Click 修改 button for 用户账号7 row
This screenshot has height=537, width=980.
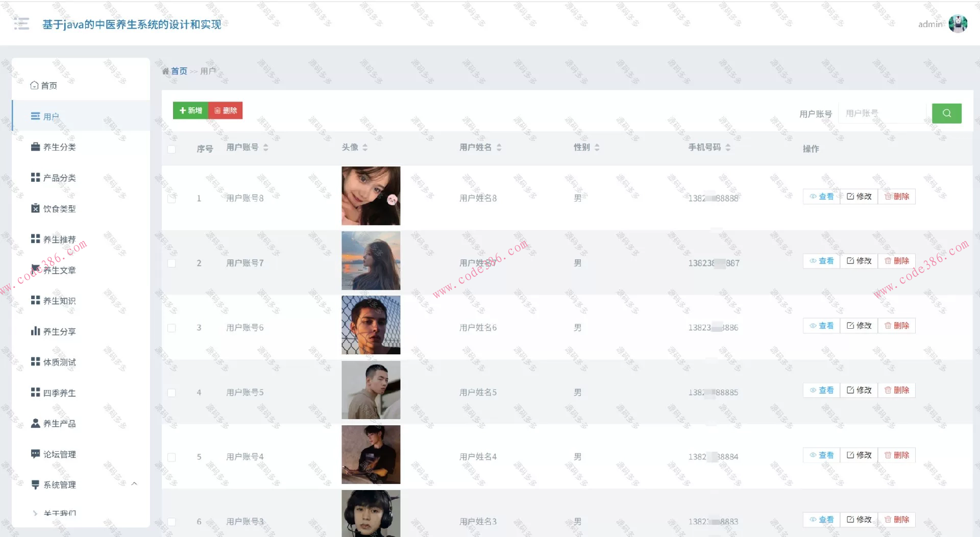[x=859, y=261]
